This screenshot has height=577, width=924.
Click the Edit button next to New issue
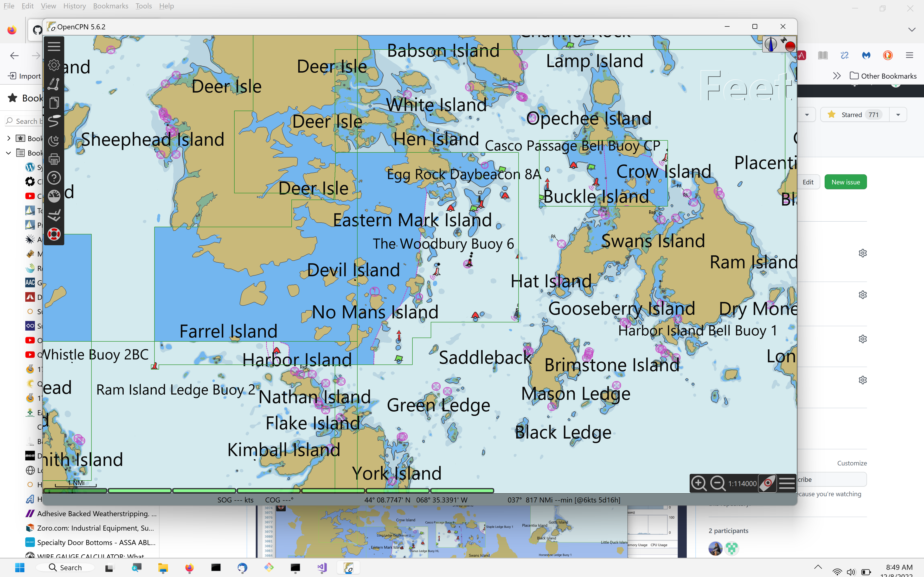[x=809, y=182]
